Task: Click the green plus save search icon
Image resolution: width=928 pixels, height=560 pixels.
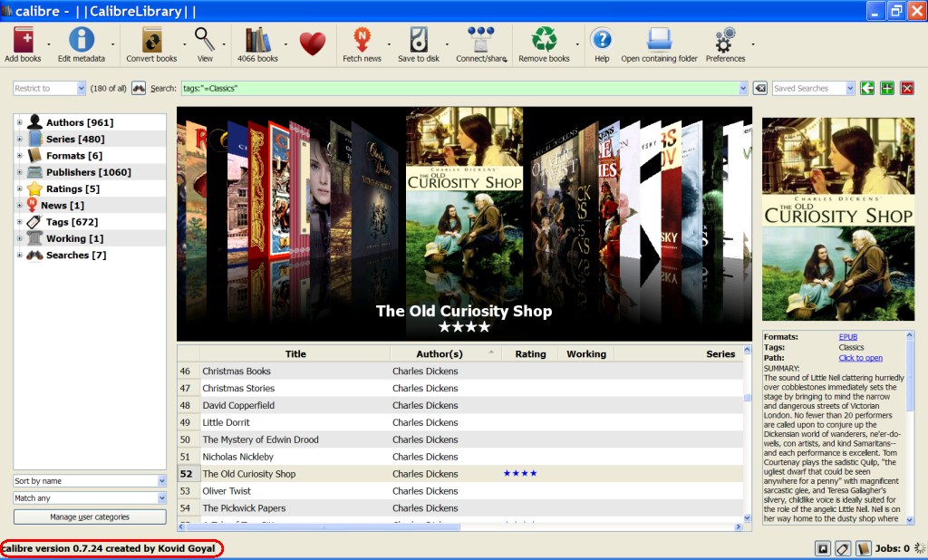Action: point(887,88)
